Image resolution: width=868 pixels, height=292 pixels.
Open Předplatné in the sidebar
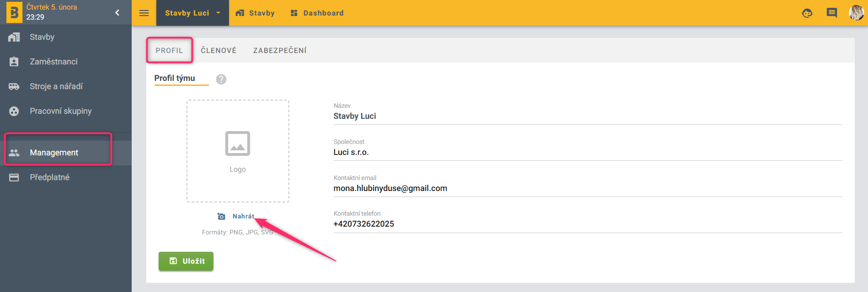[x=49, y=177]
